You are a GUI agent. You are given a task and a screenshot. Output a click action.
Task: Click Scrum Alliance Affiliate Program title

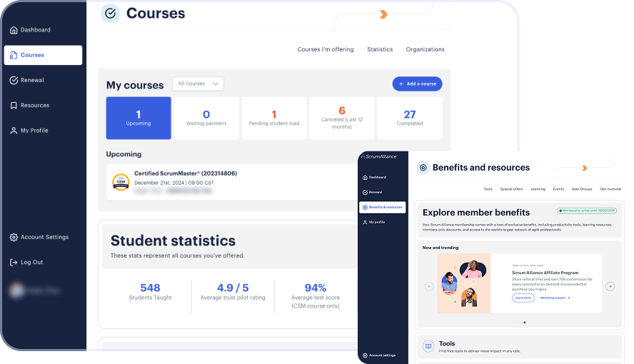pos(545,273)
